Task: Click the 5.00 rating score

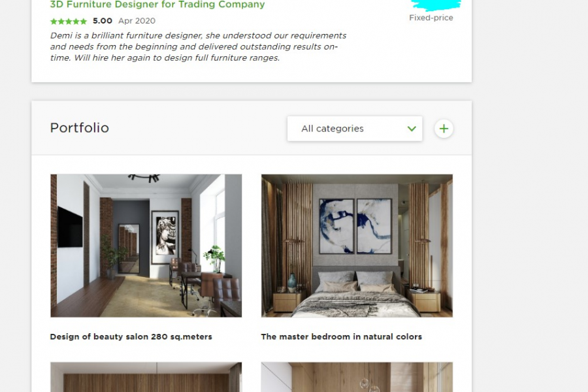Action: pyautogui.click(x=103, y=21)
